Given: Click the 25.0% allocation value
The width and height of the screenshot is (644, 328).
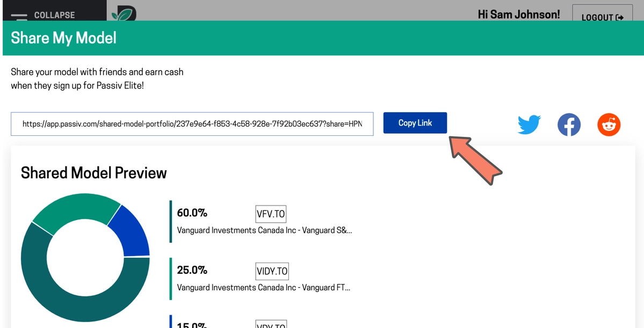Looking at the screenshot, I should [x=192, y=270].
